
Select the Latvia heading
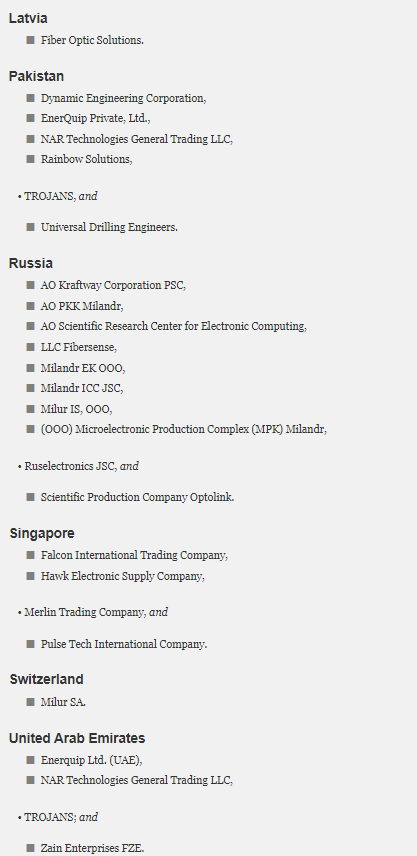coord(28,18)
